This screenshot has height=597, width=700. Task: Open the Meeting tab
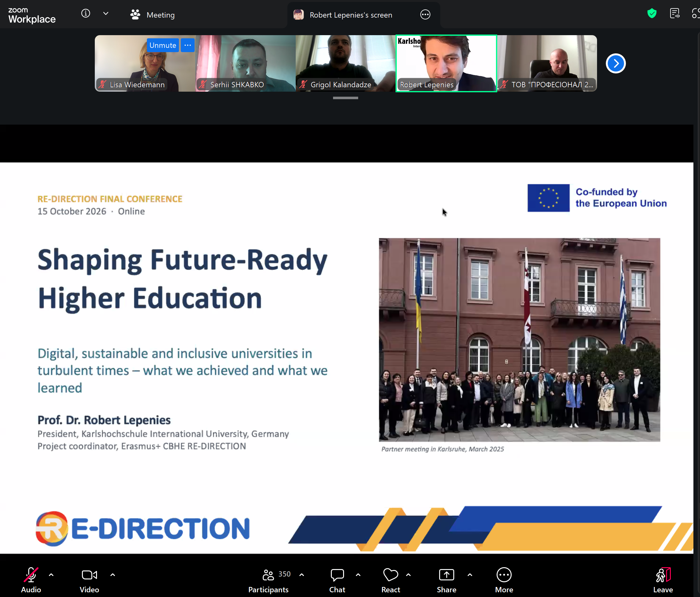(152, 14)
